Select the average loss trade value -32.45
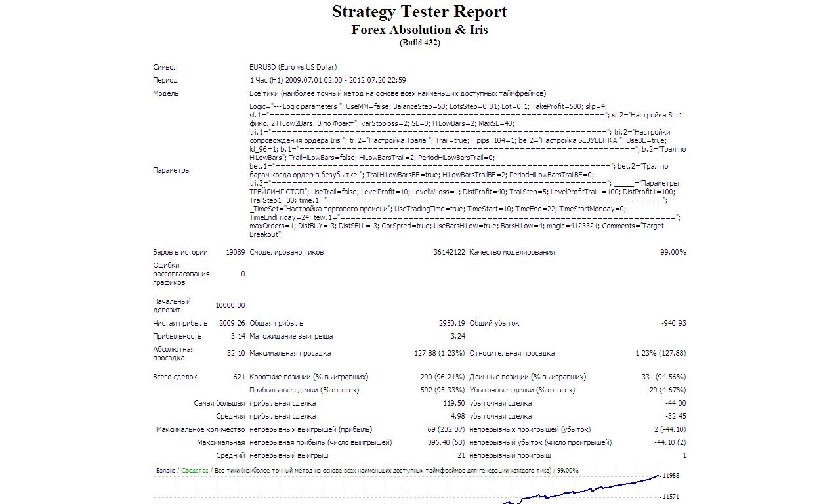 point(675,416)
